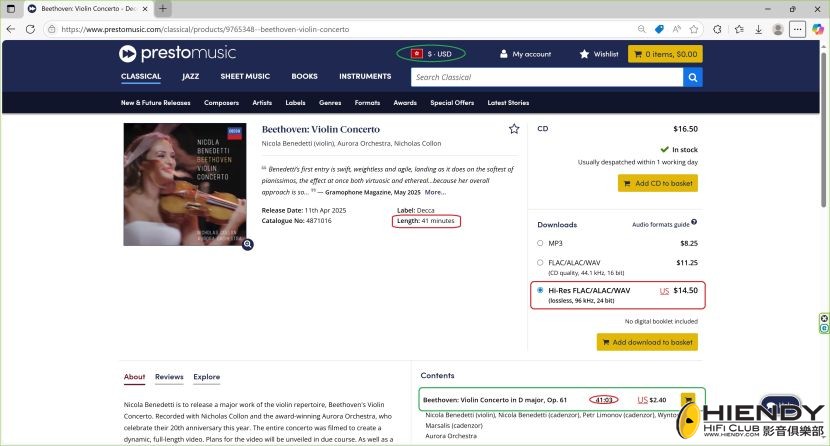The image size is (830, 446).
Task: Open the Artists menu
Action: tap(262, 103)
